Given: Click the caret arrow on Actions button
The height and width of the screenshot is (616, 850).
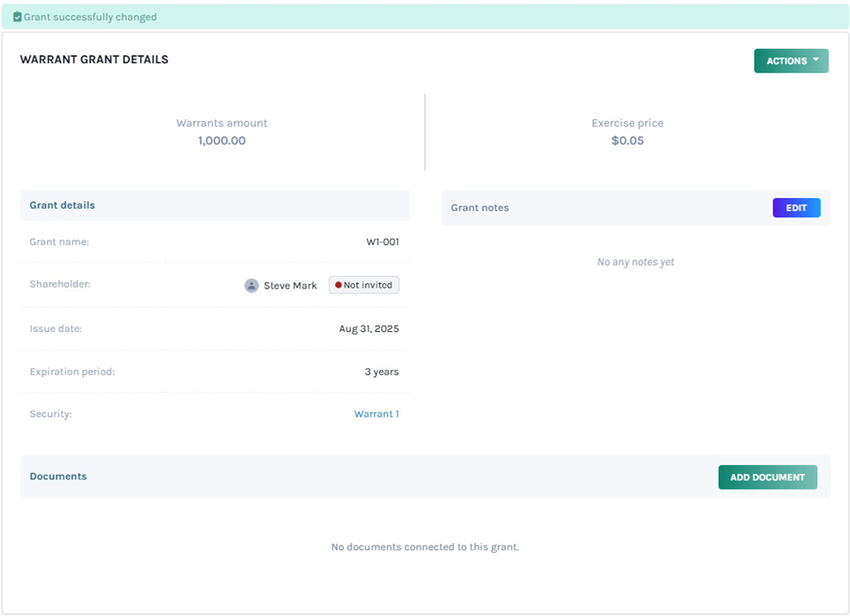Looking at the screenshot, I should (816, 60).
